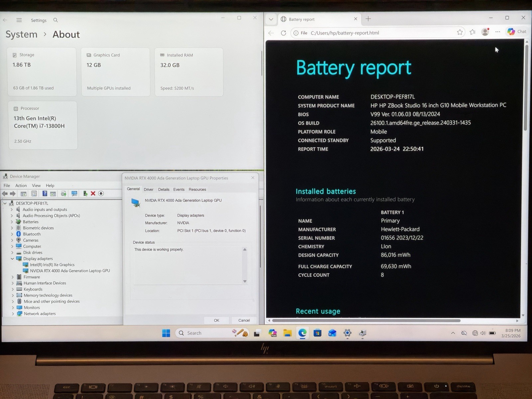Open Edge Settings and more ellipsis

(498, 32)
